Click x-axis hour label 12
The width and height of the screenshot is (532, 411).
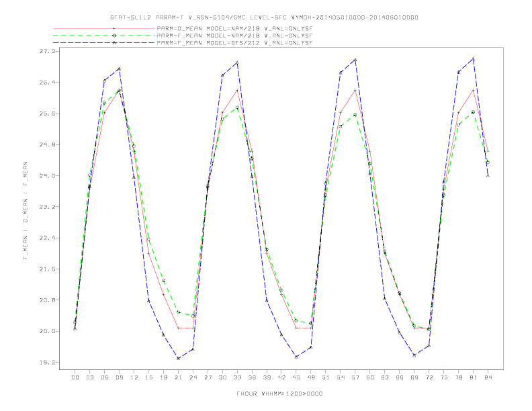134,377
